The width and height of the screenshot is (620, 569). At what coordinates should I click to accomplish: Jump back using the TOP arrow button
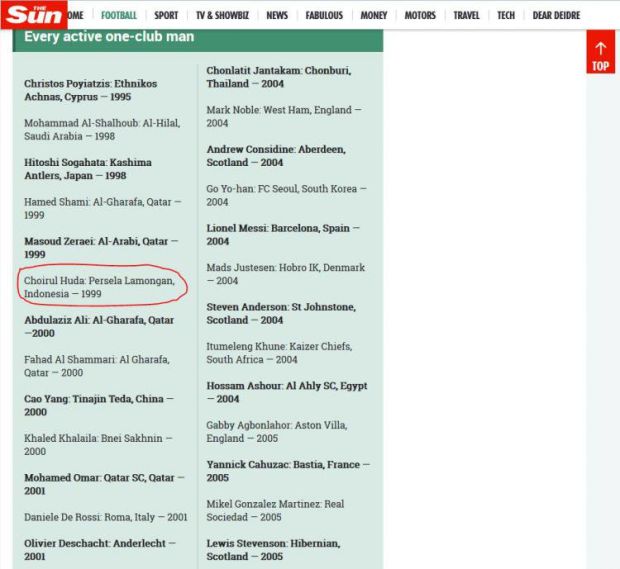pos(600,52)
